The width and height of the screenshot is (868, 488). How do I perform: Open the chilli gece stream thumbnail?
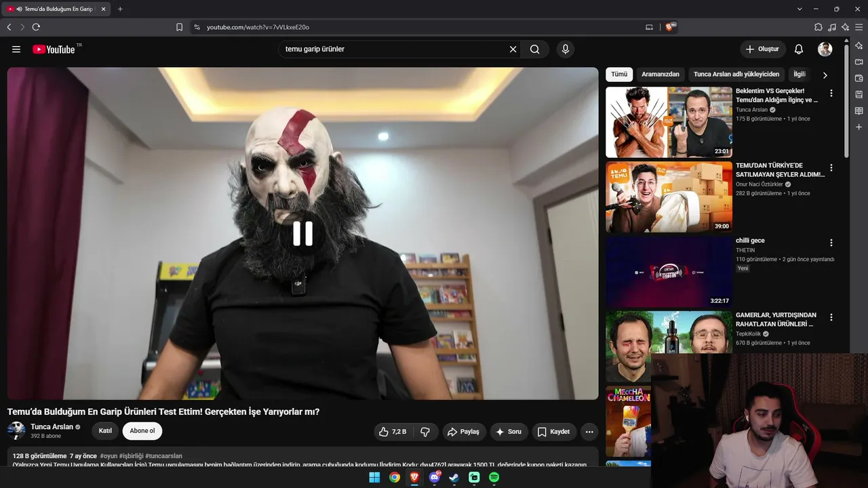tap(669, 271)
